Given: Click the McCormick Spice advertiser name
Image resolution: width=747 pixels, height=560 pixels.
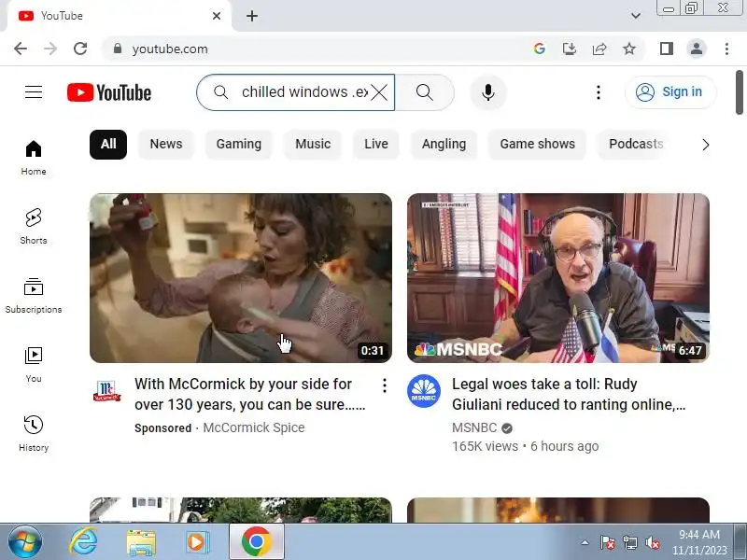Looking at the screenshot, I should pos(253,427).
